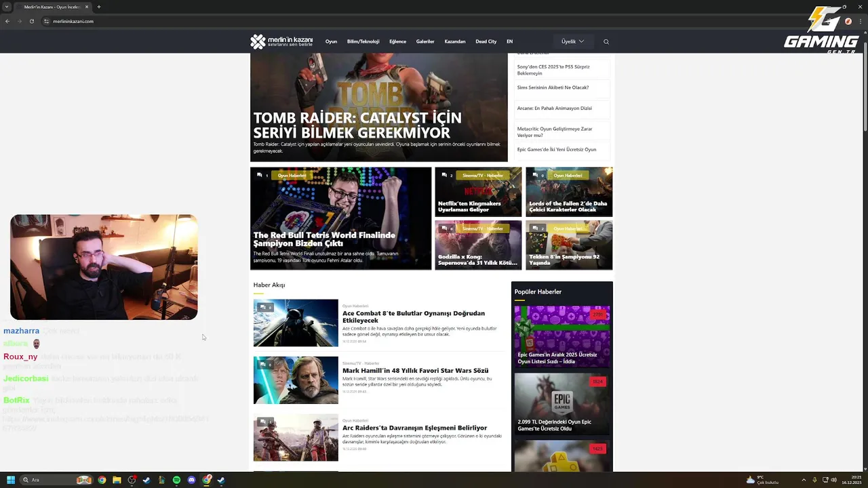Open the site search magnifier icon
This screenshot has height=488, width=868.
point(606,42)
